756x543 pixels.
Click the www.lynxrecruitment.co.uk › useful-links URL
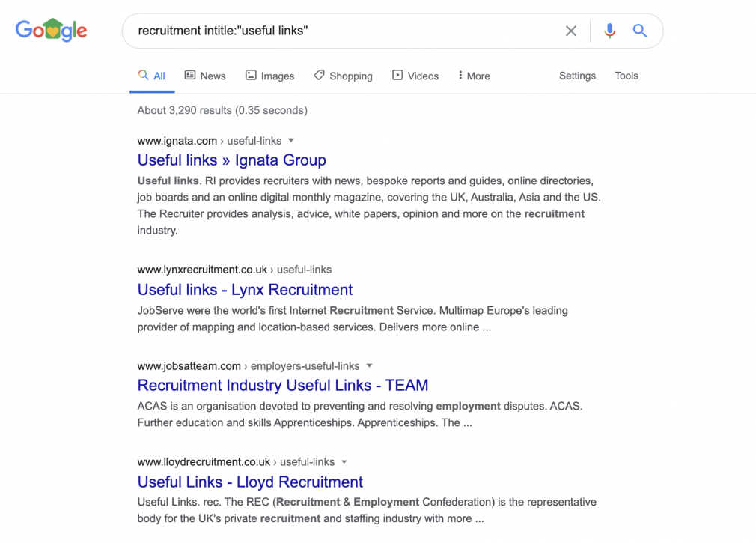coord(234,270)
